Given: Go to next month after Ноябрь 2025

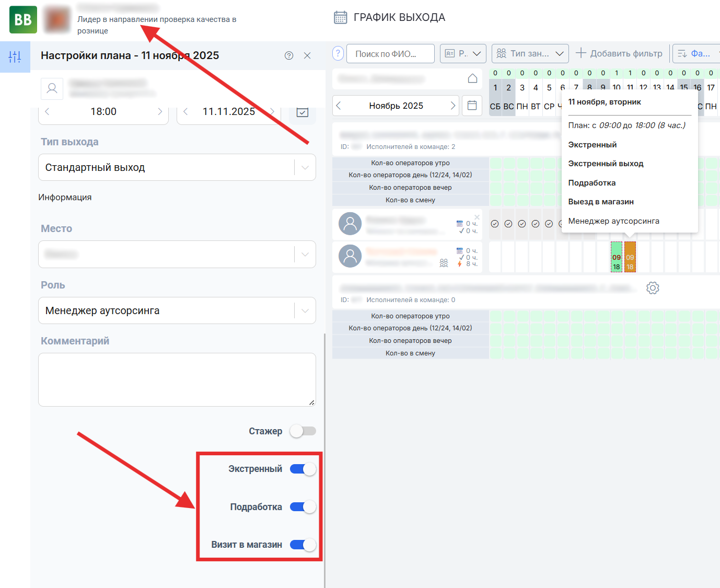Looking at the screenshot, I should pyautogui.click(x=452, y=106).
